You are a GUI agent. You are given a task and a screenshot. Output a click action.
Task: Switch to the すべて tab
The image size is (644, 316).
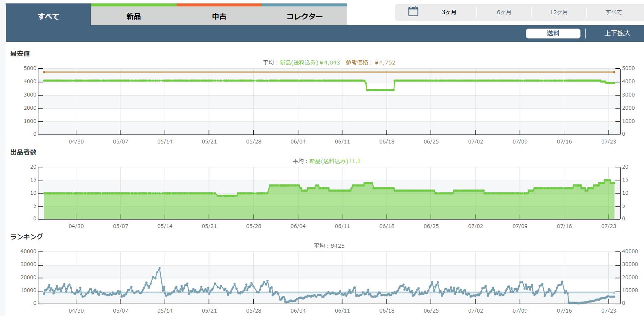[x=48, y=17]
